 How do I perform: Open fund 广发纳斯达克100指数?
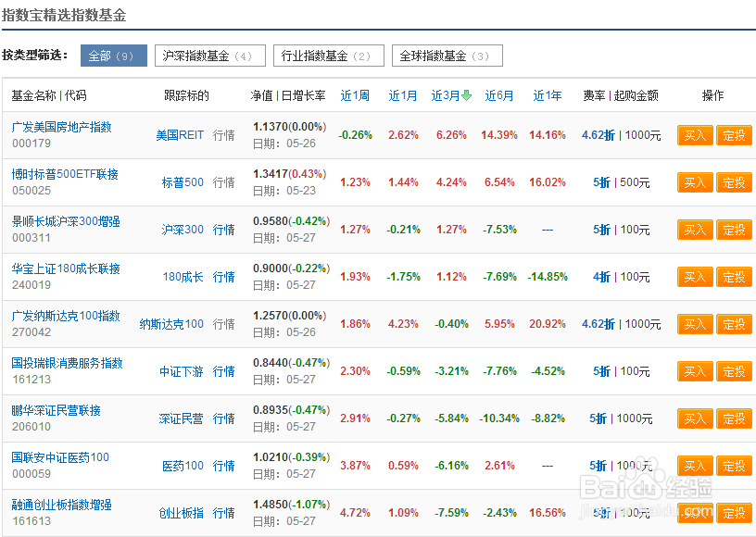click(x=66, y=316)
